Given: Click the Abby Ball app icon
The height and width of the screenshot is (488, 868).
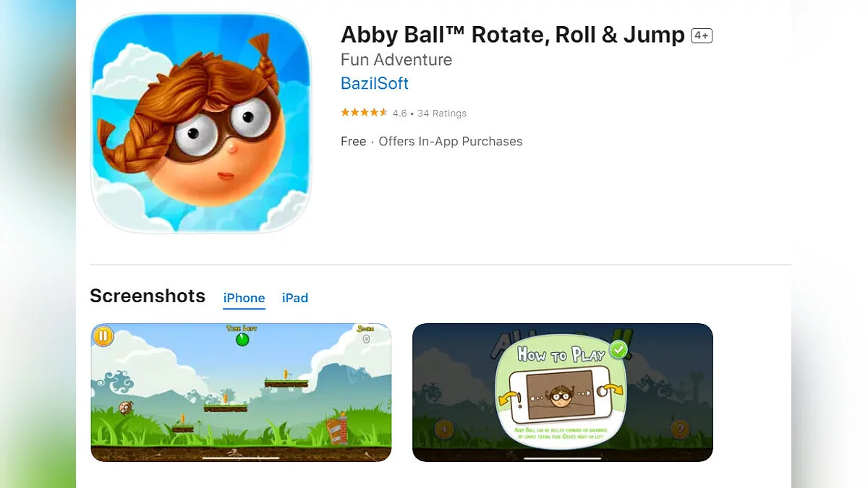Looking at the screenshot, I should (x=201, y=123).
